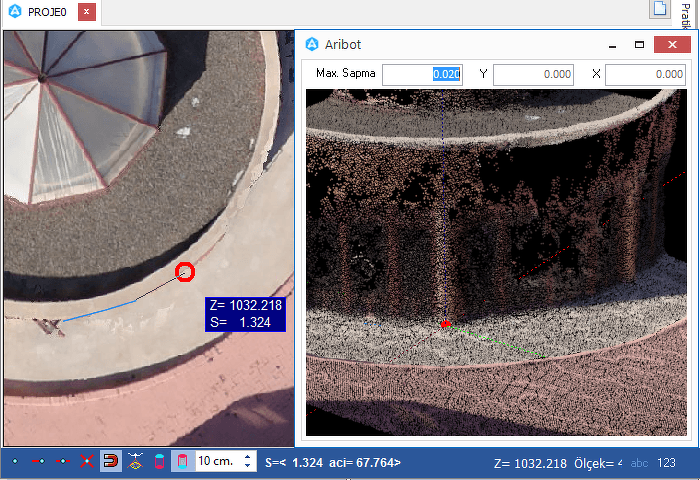Click the Max. Sapma input field
Image resolution: width=700 pixels, height=480 pixels.
click(x=422, y=74)
